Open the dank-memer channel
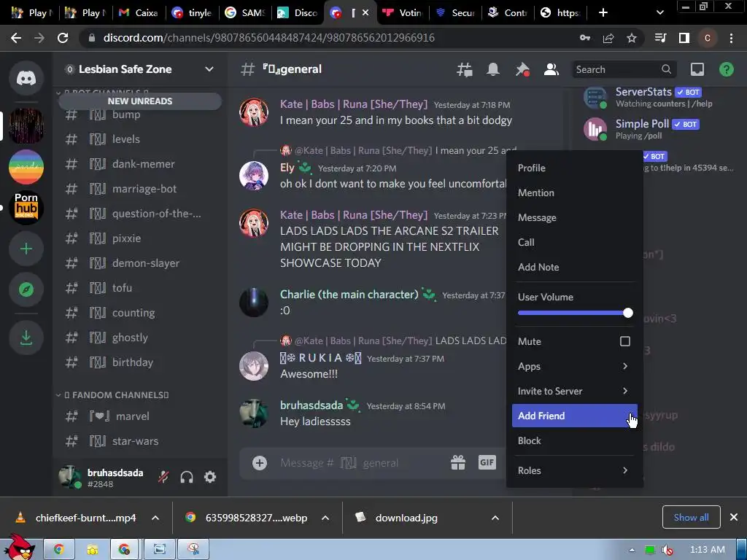747x560 pixels. coord(140,164)
